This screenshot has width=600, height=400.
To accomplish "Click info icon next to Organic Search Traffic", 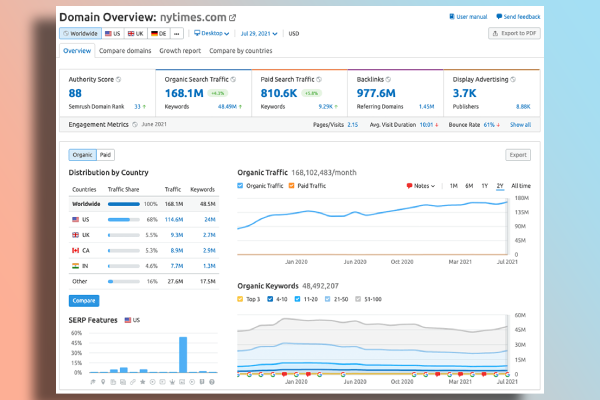I will [233, 79].
